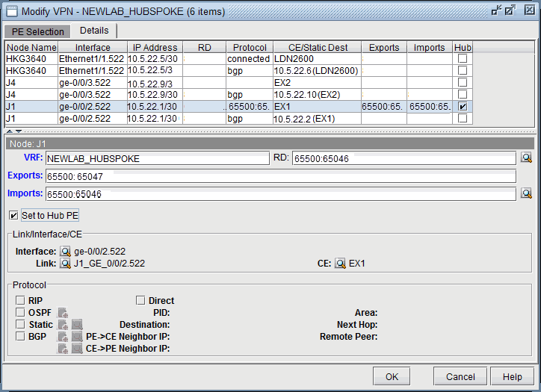This screenshot has height=392, width=541.
Task: Open the Interface browse icon
Action: coord(66,251)
